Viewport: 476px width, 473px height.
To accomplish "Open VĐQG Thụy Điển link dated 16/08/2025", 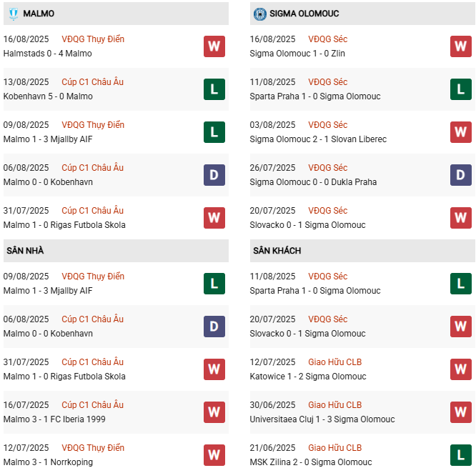I will click(x=92, y=39).
